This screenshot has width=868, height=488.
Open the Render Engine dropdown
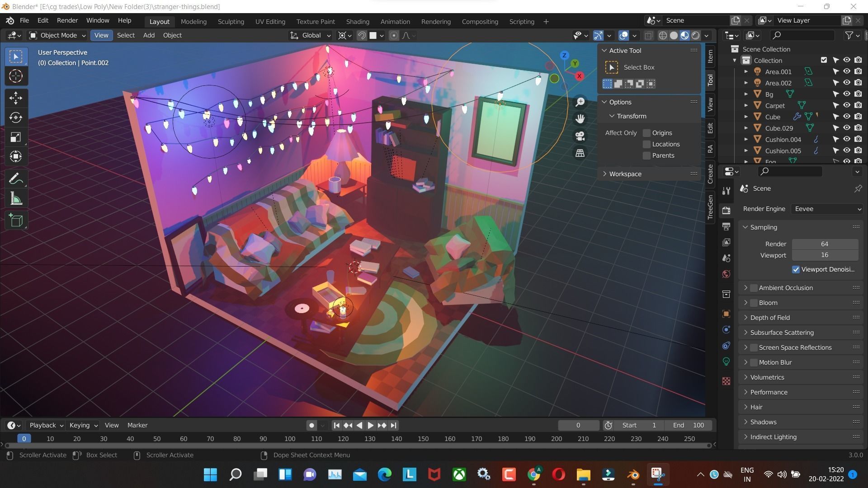coord(826,208)
